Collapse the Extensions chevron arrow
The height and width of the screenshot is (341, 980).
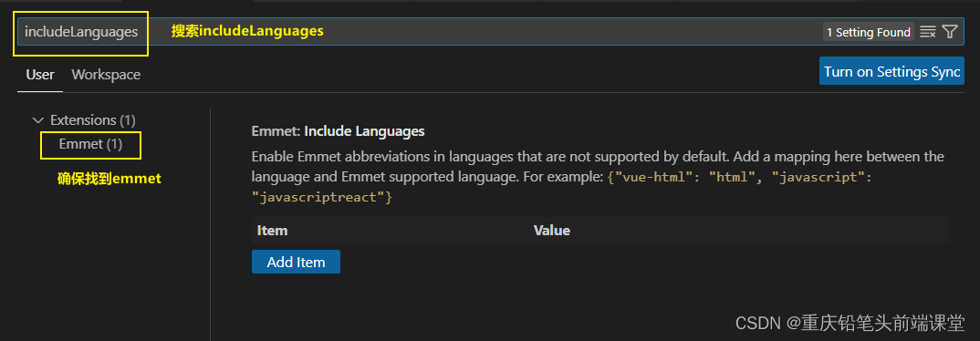point(38,120)
